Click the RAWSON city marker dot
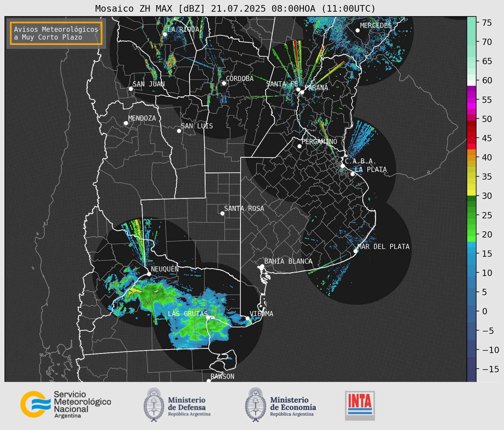504x430 pixels. pos(209,381)
